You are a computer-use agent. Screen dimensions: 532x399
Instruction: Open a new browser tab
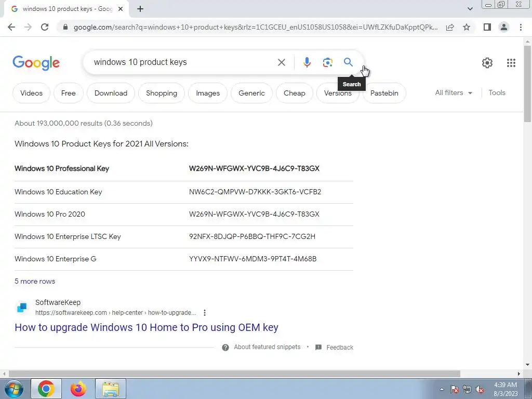(140, 9)
